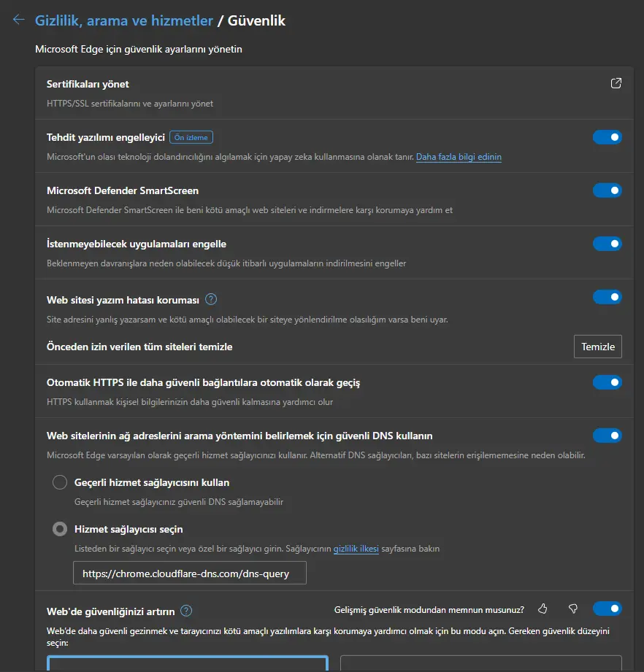The image size is (644, 672).
Task: Open Daha fazla bilgi edinin link
Action: tap(459, 157)
